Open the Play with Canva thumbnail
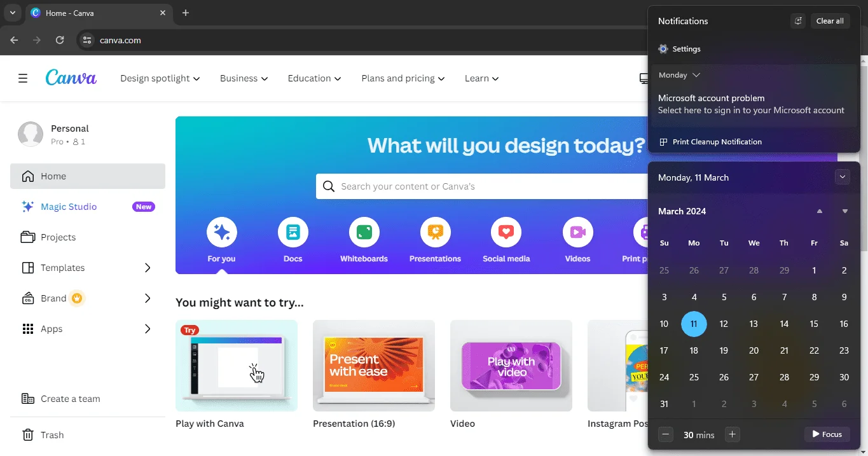 click(x=237, y=366)
